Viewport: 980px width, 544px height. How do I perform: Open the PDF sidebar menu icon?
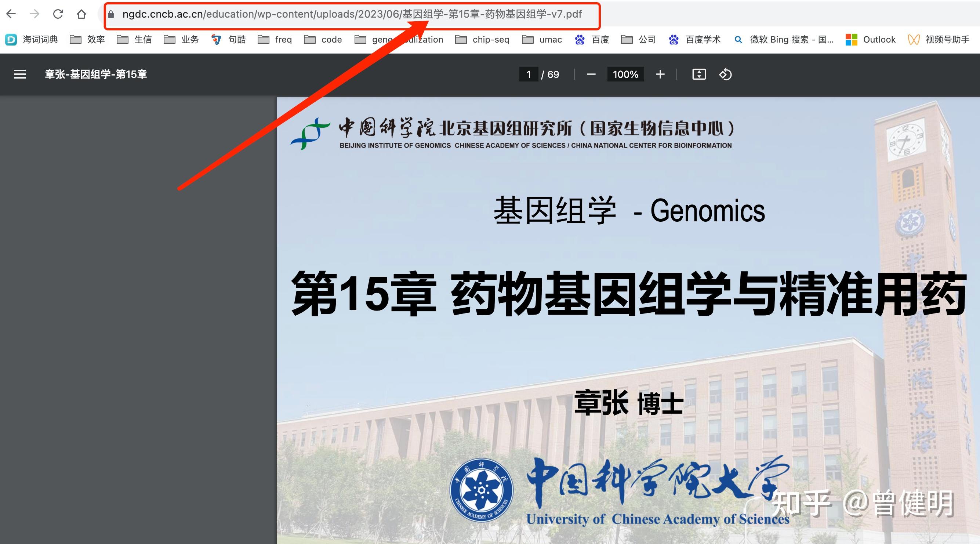(19, 74)
